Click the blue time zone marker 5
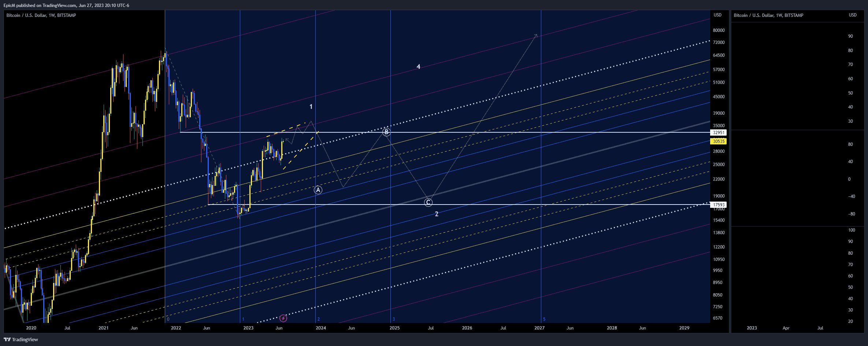This screenshot has height=346, width=868. click(544, 319)
